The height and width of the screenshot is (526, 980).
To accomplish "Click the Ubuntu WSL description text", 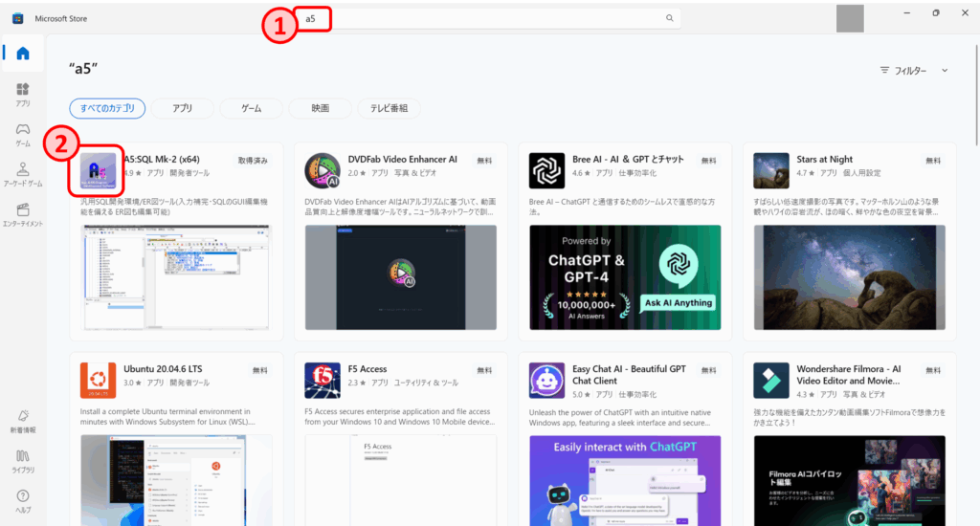I will (168, 417).
